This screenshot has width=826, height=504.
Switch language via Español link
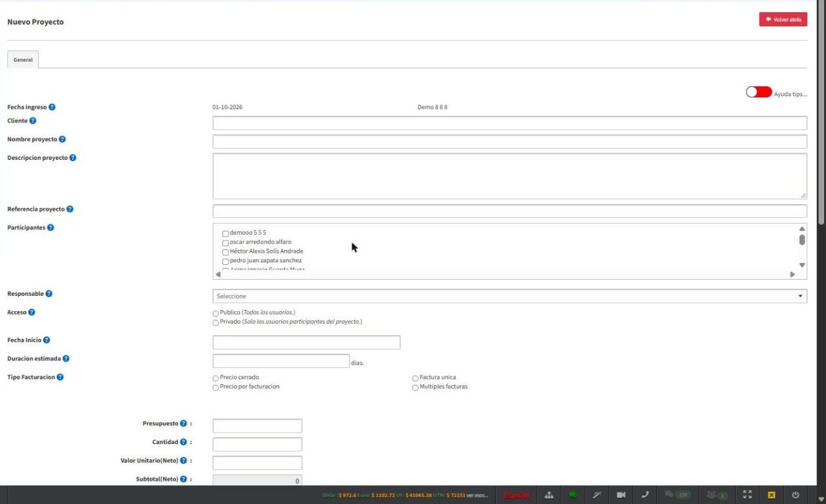click(517, 495)
